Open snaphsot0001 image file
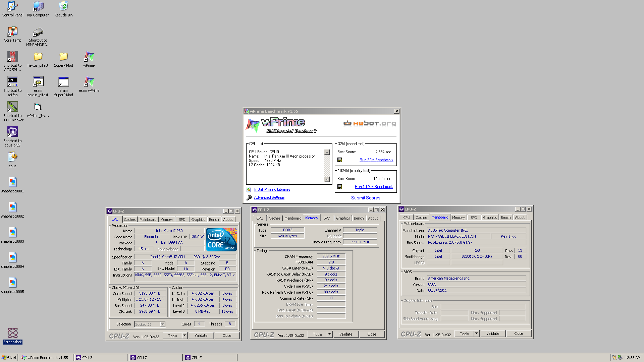This screenshot has width=644, height=362. pyautogui.click(x=12, y=185)
